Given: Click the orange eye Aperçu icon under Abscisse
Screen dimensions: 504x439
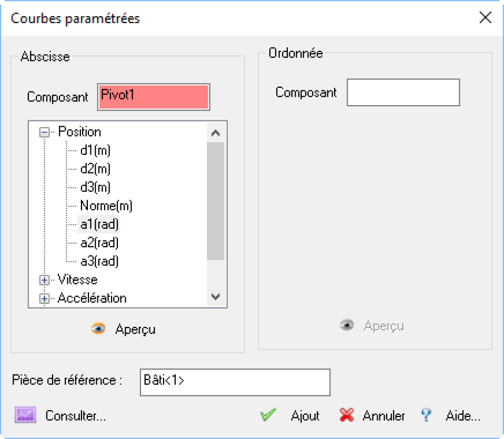Looking at the screenshot, I should point(98,329).
